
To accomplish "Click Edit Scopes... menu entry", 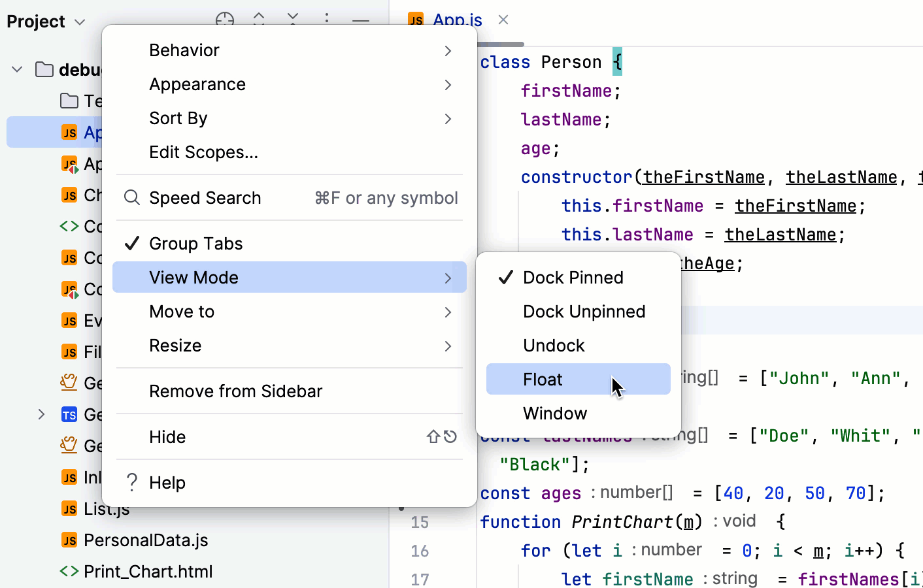I will (204, 152).
